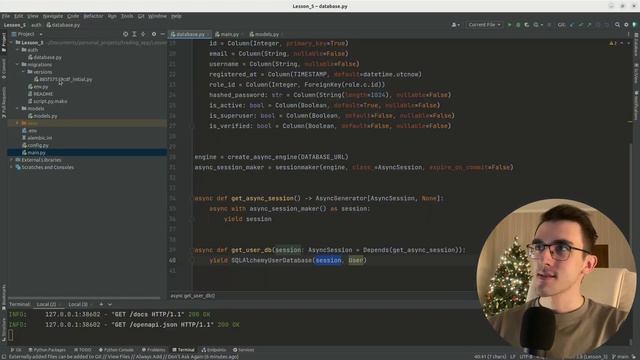
Task: Collapse the Lesson_5 root project node
Action: click(x=11, y=42)
